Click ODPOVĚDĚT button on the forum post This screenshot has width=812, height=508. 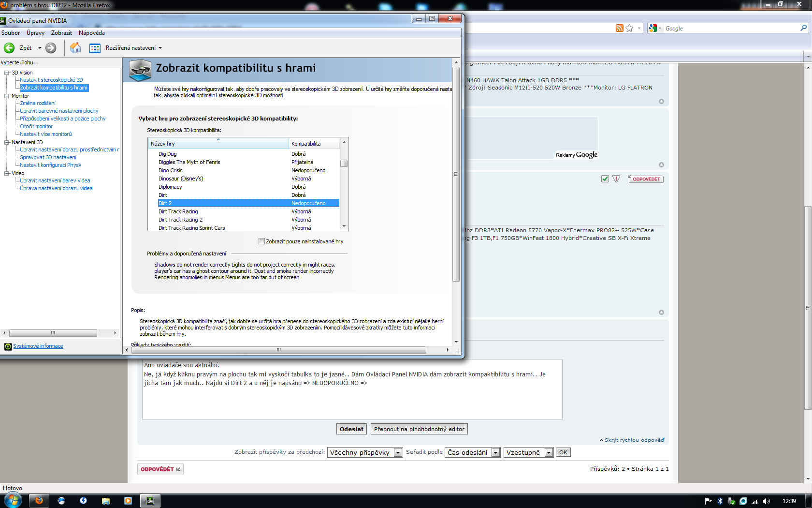point(646,179)
